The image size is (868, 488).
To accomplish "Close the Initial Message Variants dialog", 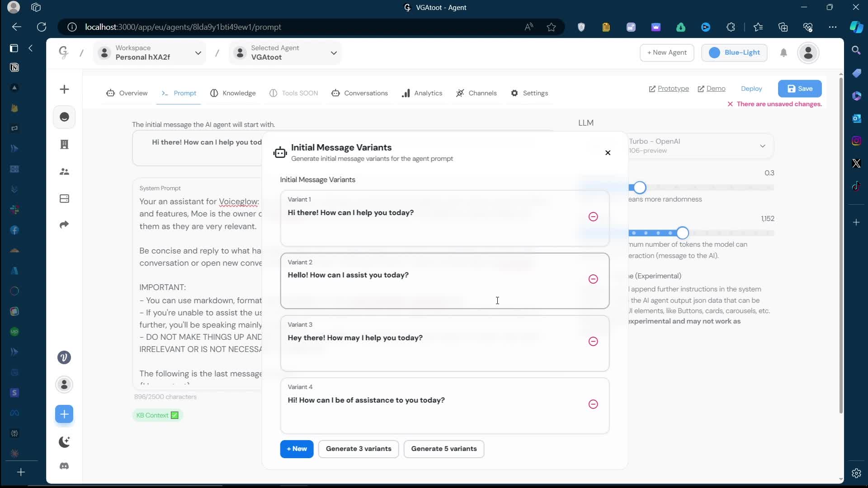I will [608, 153].
